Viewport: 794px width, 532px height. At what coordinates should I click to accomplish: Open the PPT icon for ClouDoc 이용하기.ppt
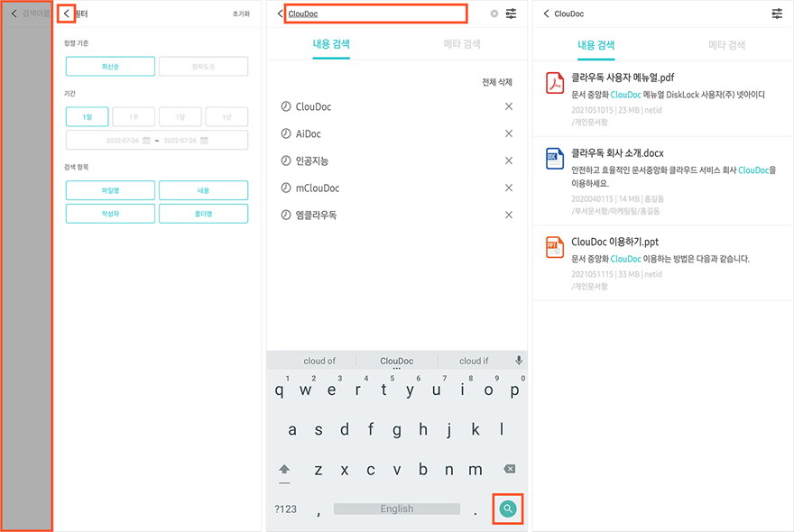[555, 247]
